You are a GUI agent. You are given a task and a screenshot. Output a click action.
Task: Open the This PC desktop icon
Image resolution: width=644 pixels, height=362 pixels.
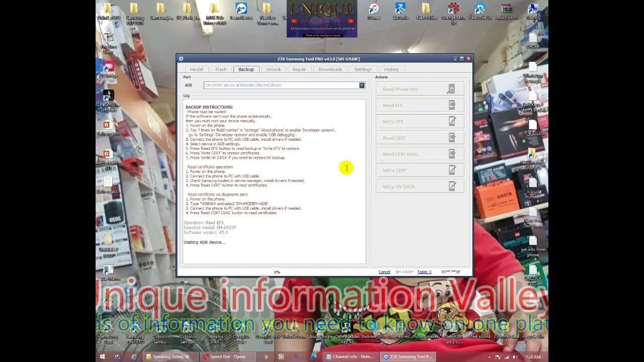pos(533,12)
